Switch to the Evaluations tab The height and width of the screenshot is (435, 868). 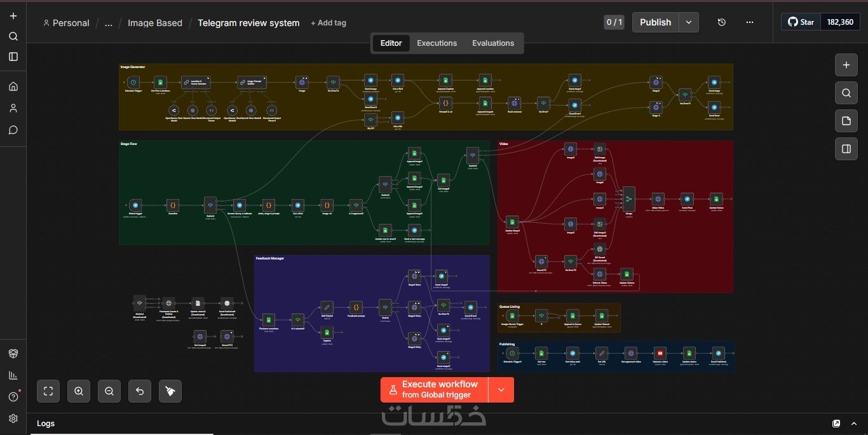pos(493,43)
